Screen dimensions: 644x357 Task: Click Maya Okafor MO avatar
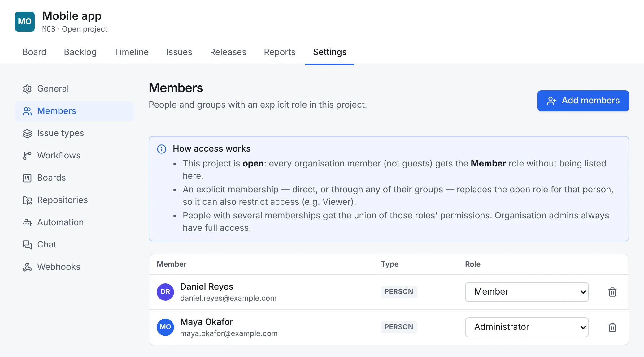click(165, 327)
